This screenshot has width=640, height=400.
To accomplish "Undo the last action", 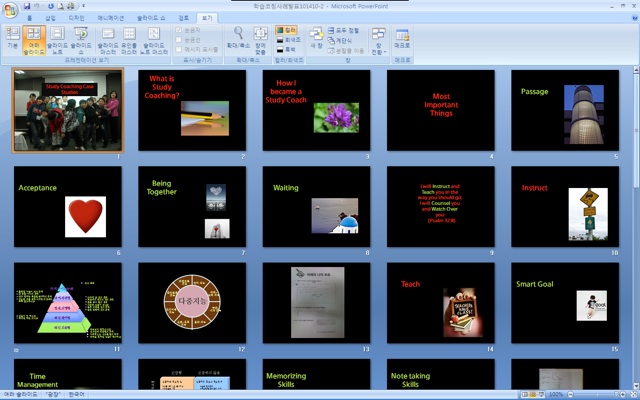I will coord(37,6).
